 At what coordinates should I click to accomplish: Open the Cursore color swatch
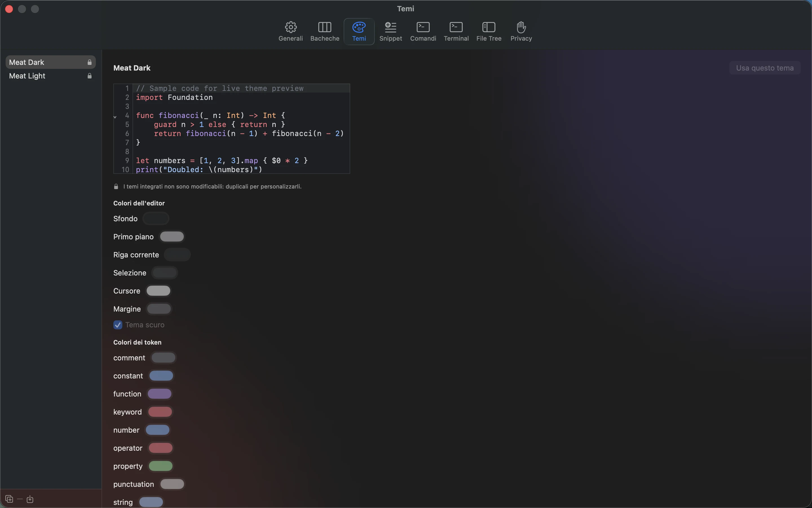(x=159, y=291)
